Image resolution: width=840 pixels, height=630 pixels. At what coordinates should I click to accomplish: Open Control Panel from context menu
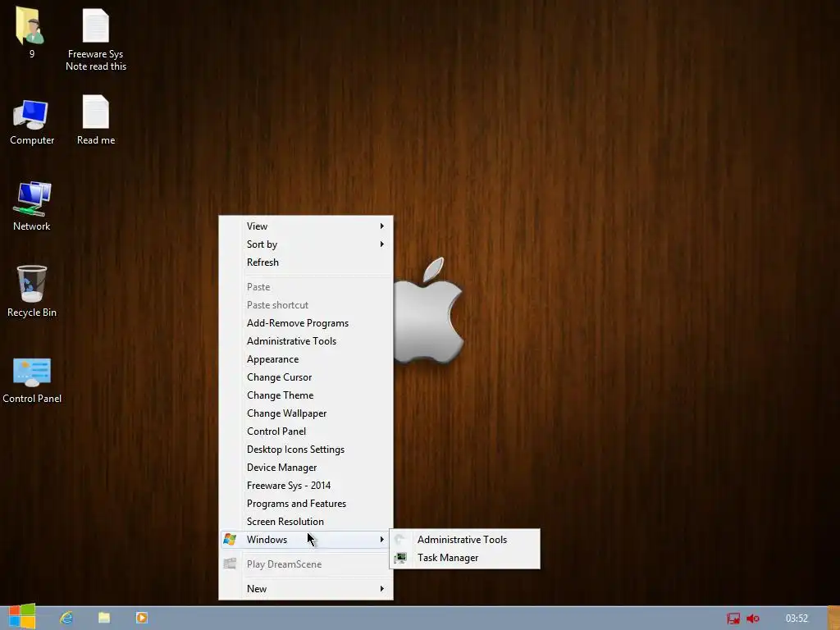[x=306, y=431]
